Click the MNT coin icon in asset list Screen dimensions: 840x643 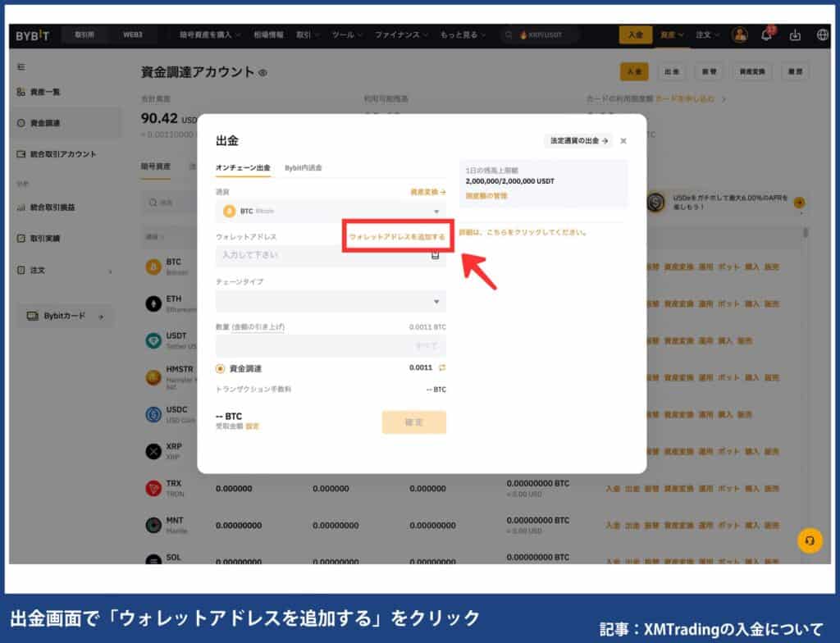click(x=153, y=525)
